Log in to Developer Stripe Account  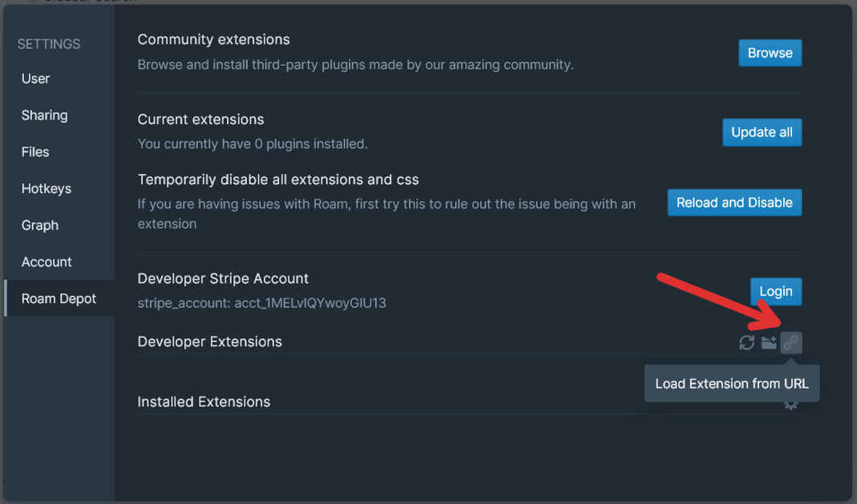(775, 292)
